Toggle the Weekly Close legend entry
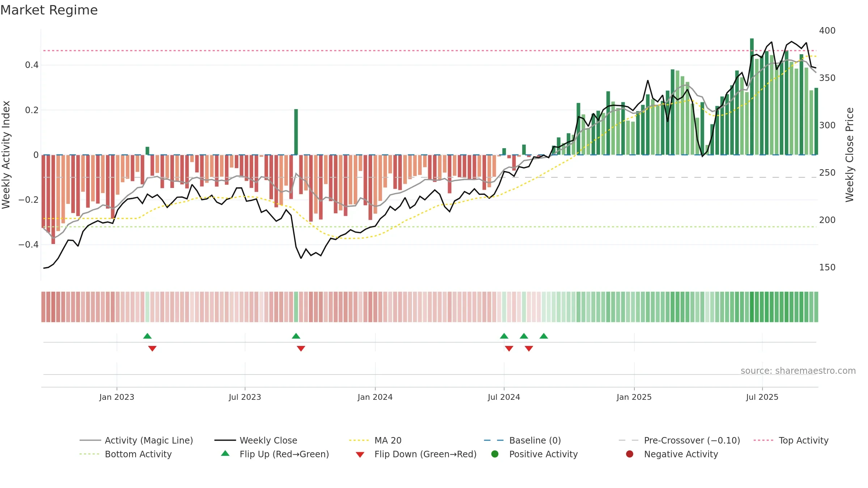This screenshot has width=868, height=488. [x=256, y=440]
